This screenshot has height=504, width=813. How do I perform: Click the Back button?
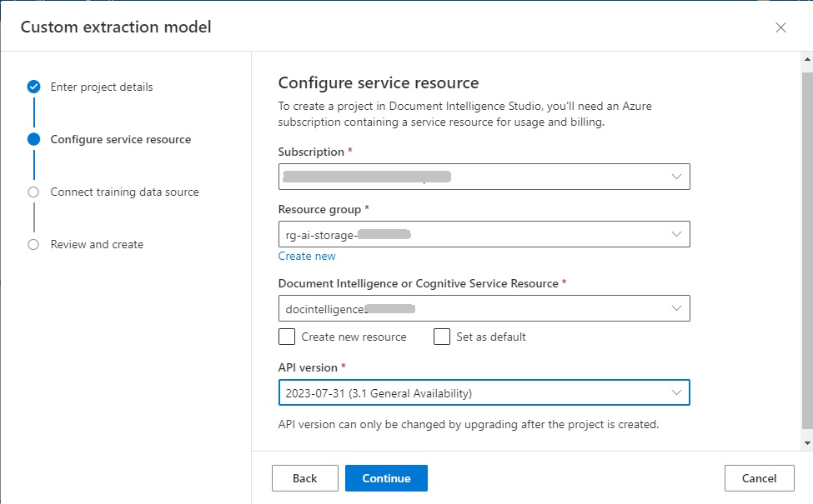(x=305, y=478)
